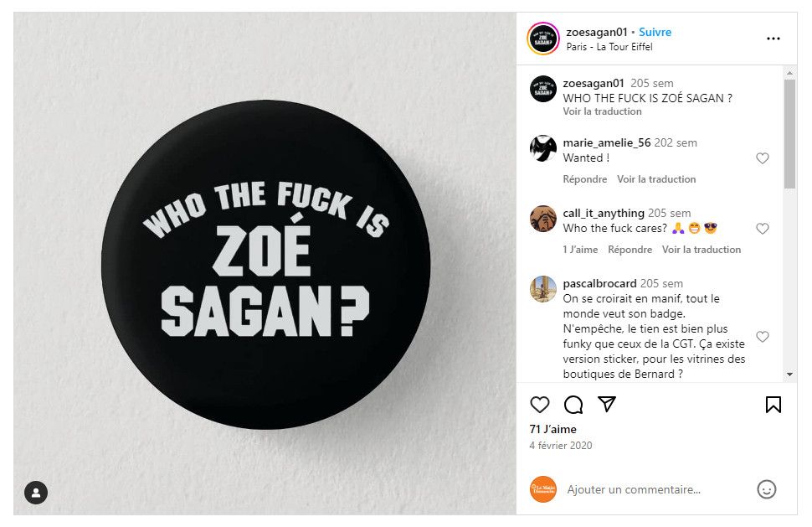Image resolution: width=812 pixels, height=527 pixels.
Task: Toggle like on call_it_anything's comment heart
Action: pyautogui.click(x=763, y=228)
